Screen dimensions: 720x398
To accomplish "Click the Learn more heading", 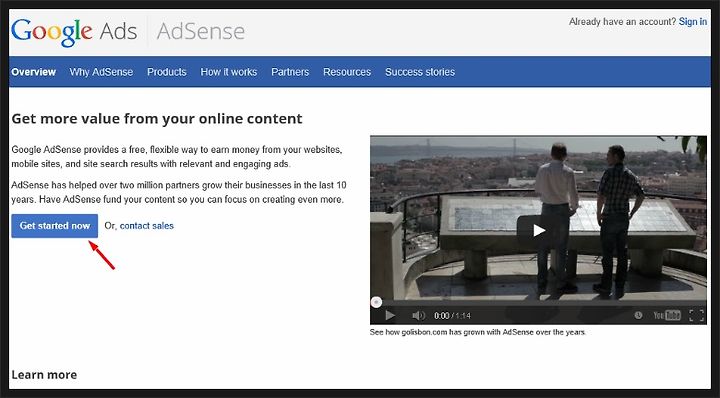I will (44, 375).
